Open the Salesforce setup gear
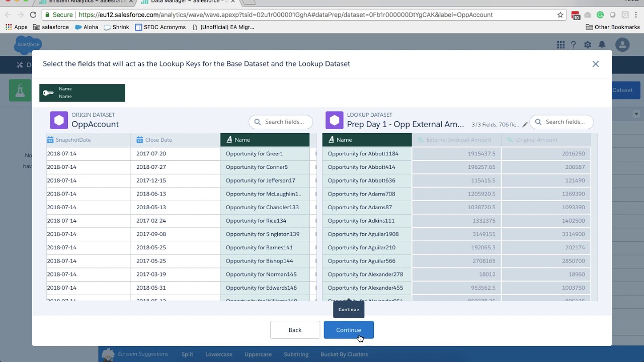Screen dimensions: 644x362 pos(588,45)
